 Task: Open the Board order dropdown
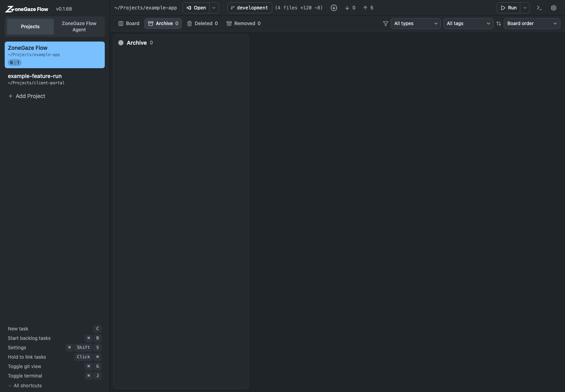[x=532, y=24]
